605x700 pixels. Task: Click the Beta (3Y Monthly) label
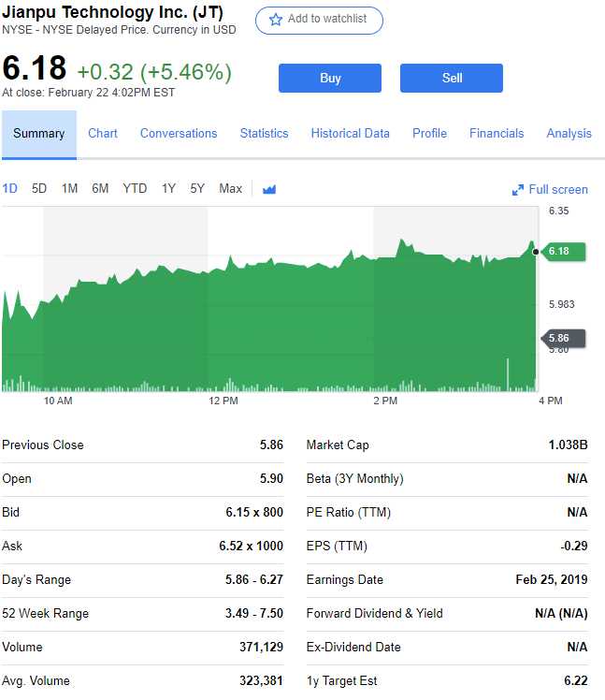(x=354, y=479)
